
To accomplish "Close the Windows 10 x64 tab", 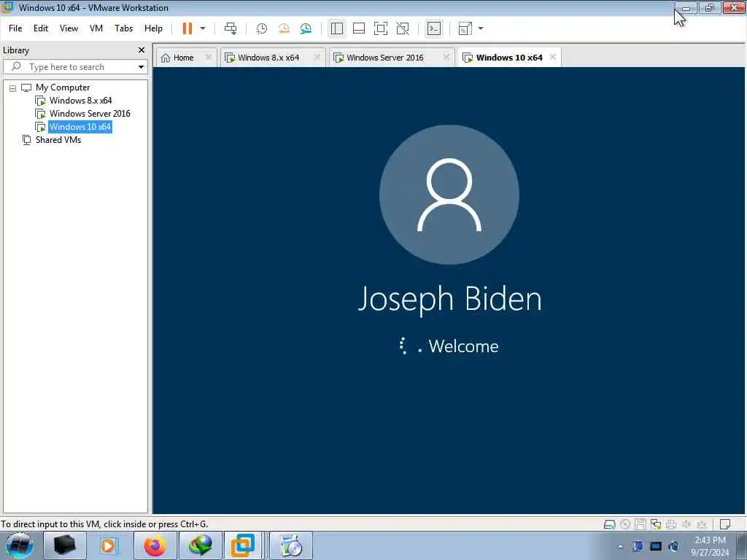I will (x=553, y=57).
